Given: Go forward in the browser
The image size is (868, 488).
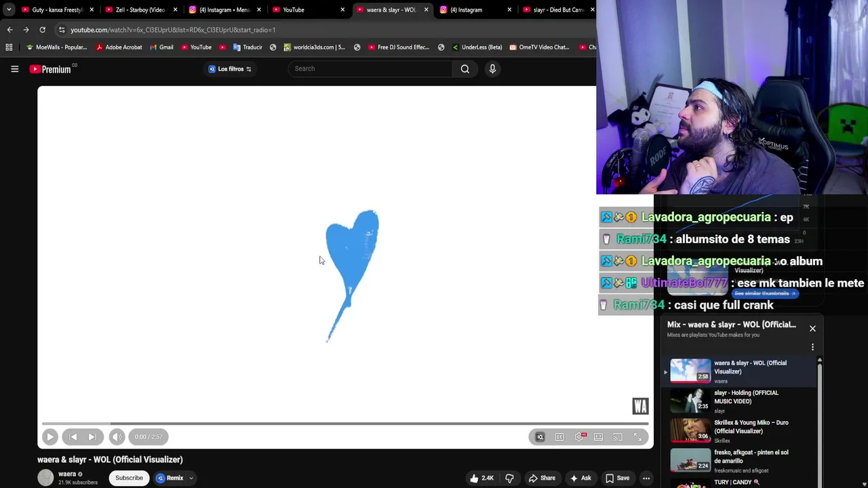Looking at the screenshot, I should (x=26, y=30).
